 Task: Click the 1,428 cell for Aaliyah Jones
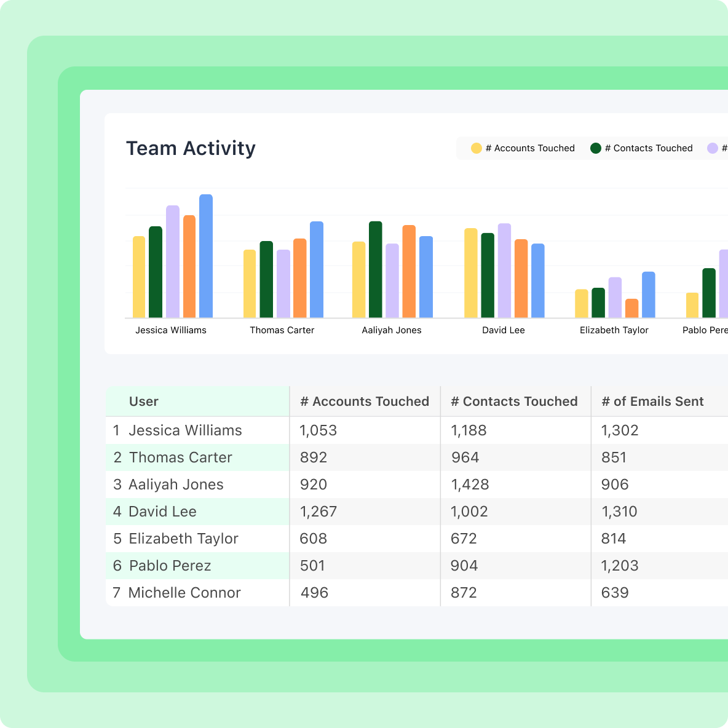pyautogui.click(x=470, y=484)
